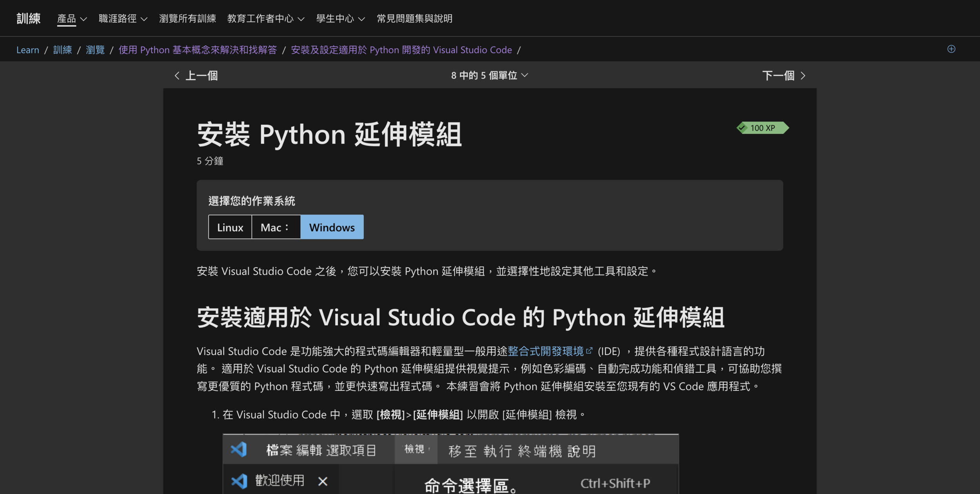
Task: Expand the 產品 dropdown menu
Action: point(72,18)
